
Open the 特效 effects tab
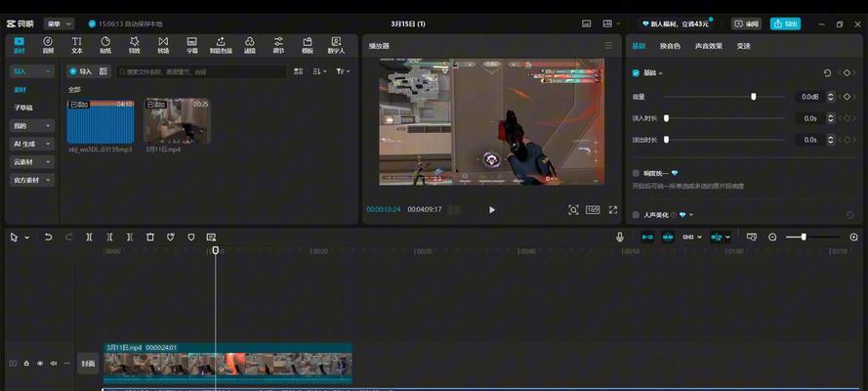135,45
